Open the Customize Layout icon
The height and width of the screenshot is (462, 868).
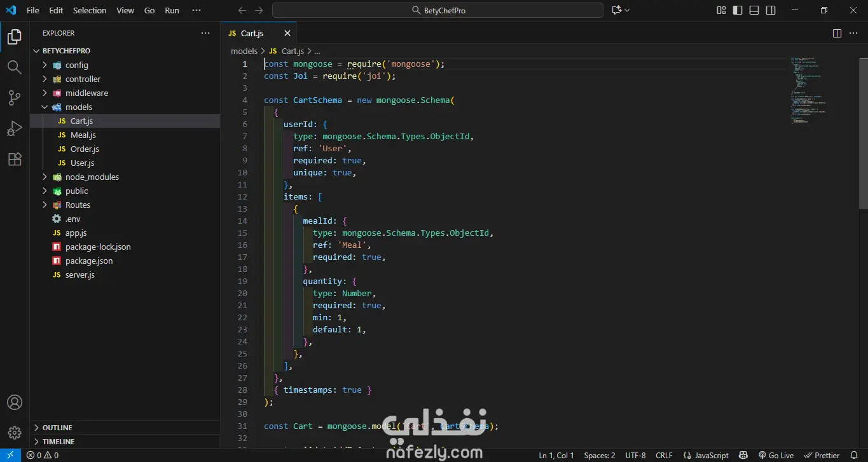pos(721,10)
